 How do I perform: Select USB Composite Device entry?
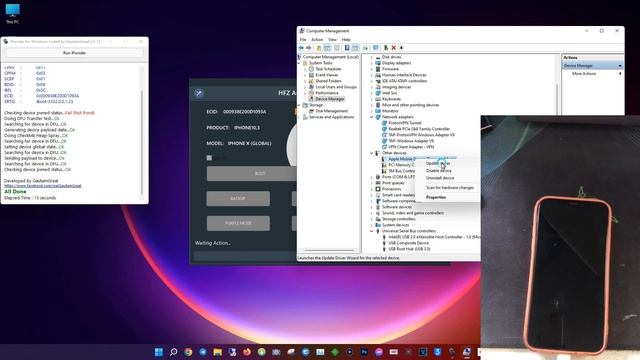[409, 243]
